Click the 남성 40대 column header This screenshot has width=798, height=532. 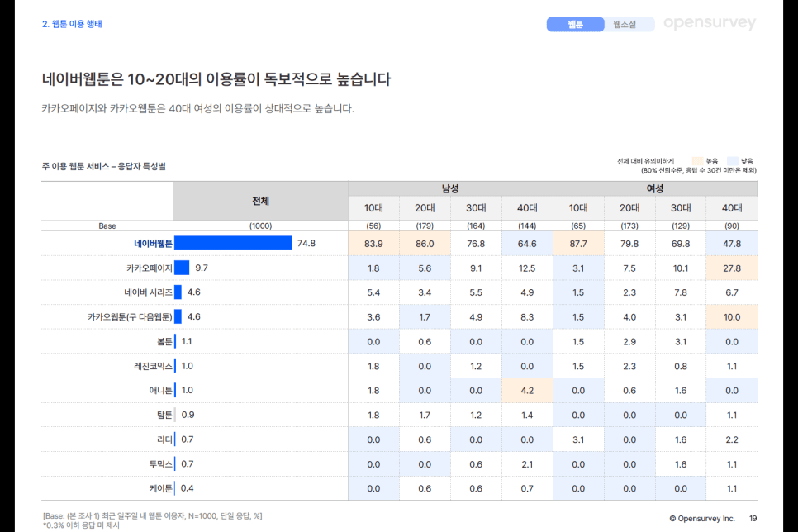[x=527, y=207]
